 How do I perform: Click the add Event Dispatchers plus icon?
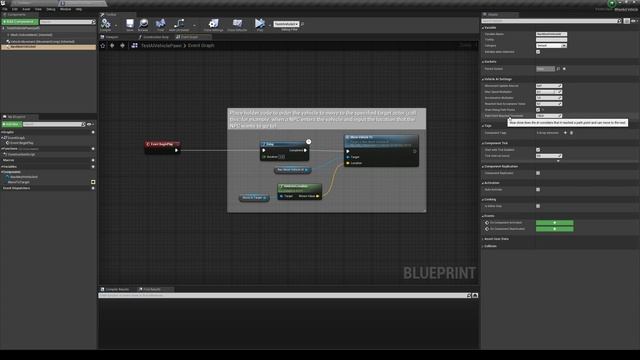pos(93,188)
